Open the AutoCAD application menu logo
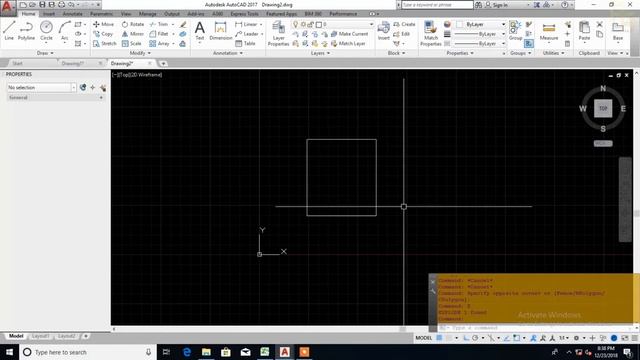The height and width of the screenshot is (360, 640). (7, 7)
